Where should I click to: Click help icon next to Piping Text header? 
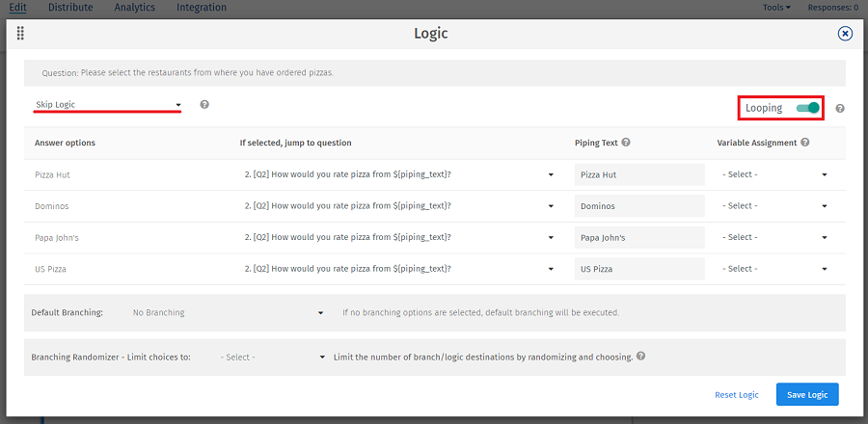click(626, 143)
